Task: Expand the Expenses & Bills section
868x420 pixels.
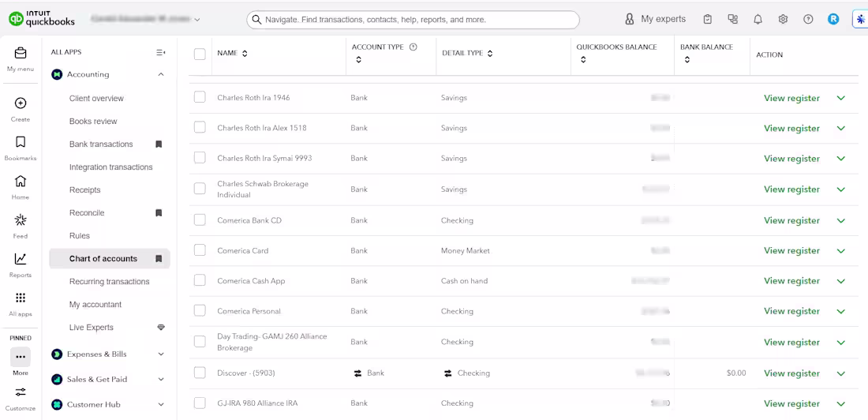Action: pyautogui.click(x=161, y=354)
